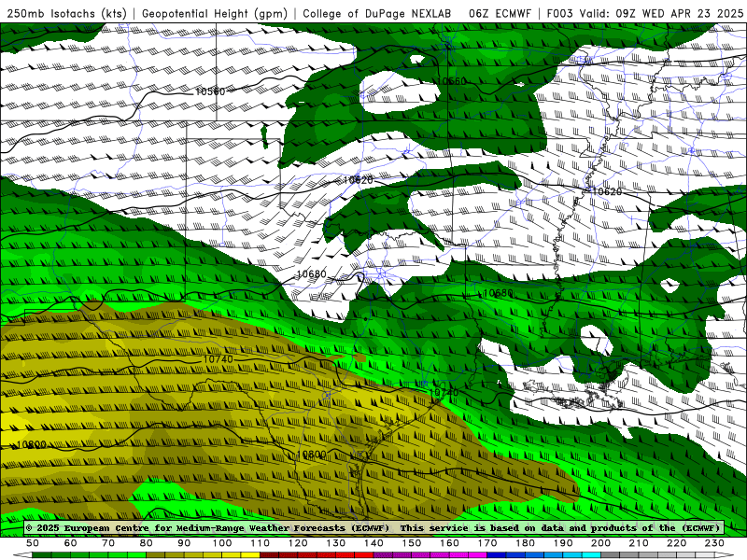Click the '250mb Isotachs (kts)' title text
This screenshot has width=747, height=560.
[66, 13]
